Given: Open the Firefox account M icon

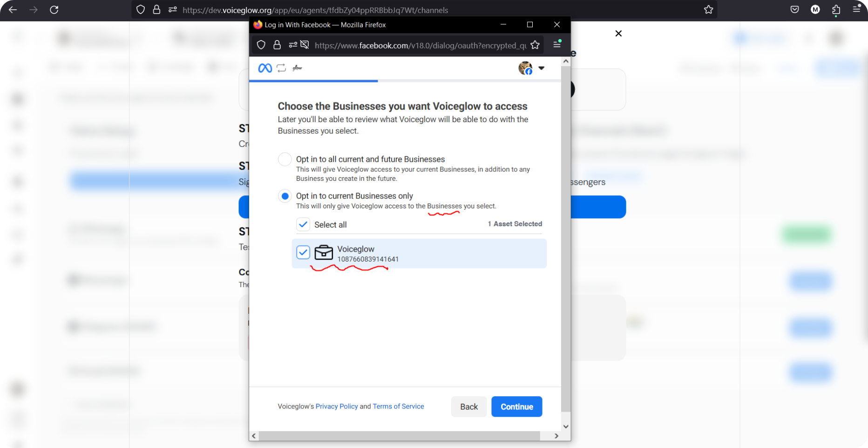Looking at the screenshot, I should [815, 10].
